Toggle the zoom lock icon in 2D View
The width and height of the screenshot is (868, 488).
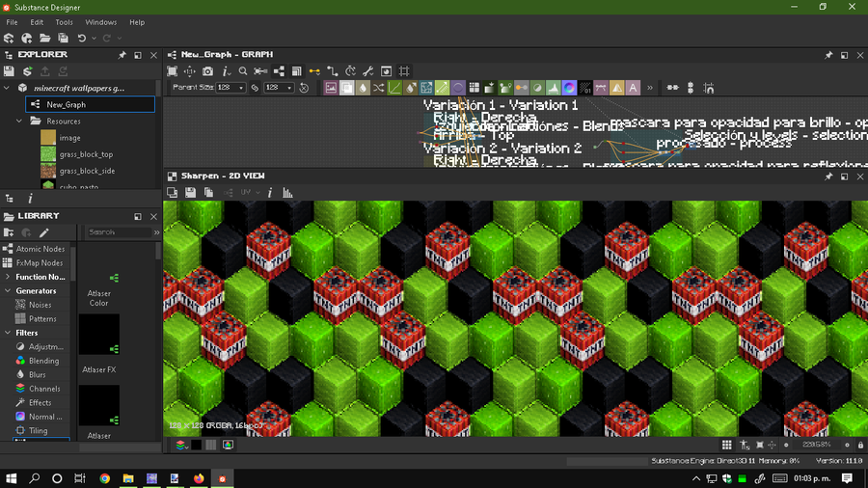861,445
